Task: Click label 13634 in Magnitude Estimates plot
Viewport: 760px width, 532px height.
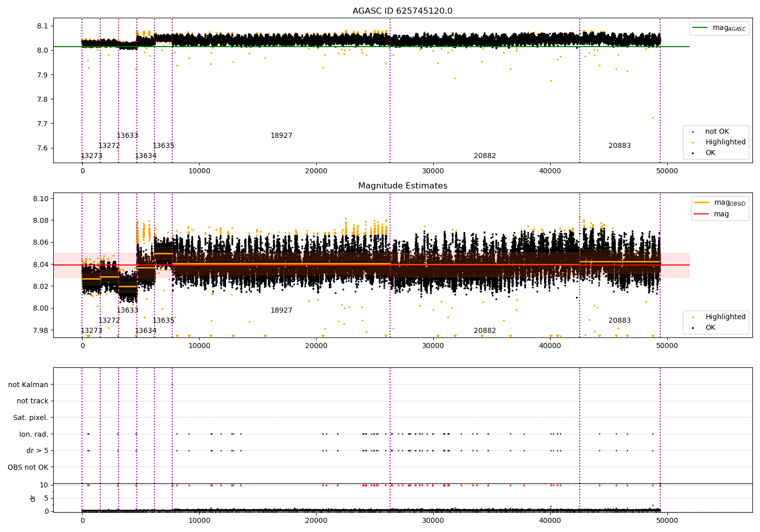Action: point(146,331)
